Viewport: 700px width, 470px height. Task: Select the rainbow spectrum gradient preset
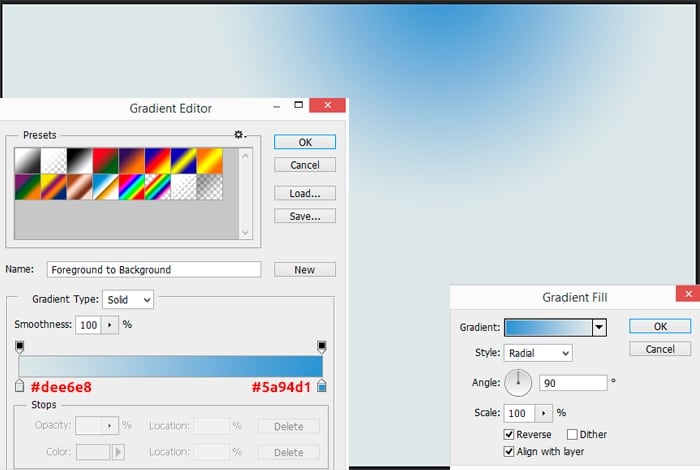[x=131, y=186]
